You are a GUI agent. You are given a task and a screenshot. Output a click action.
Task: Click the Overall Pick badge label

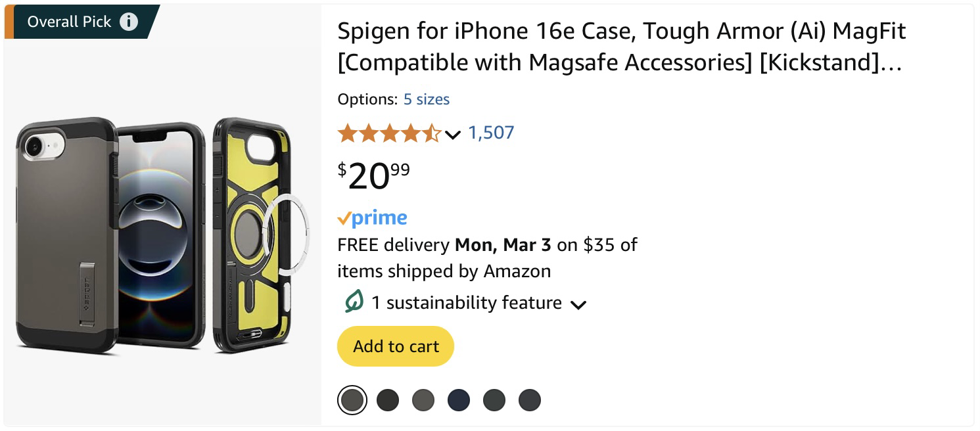pos(69,21)
